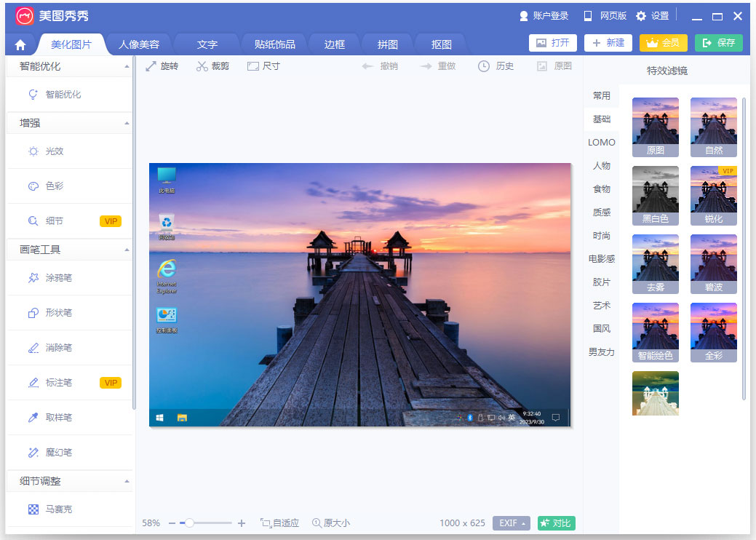Apply the 自然 filter thumbnail
The height and width of the screenshot is (540, 756).
click(713, 127)
